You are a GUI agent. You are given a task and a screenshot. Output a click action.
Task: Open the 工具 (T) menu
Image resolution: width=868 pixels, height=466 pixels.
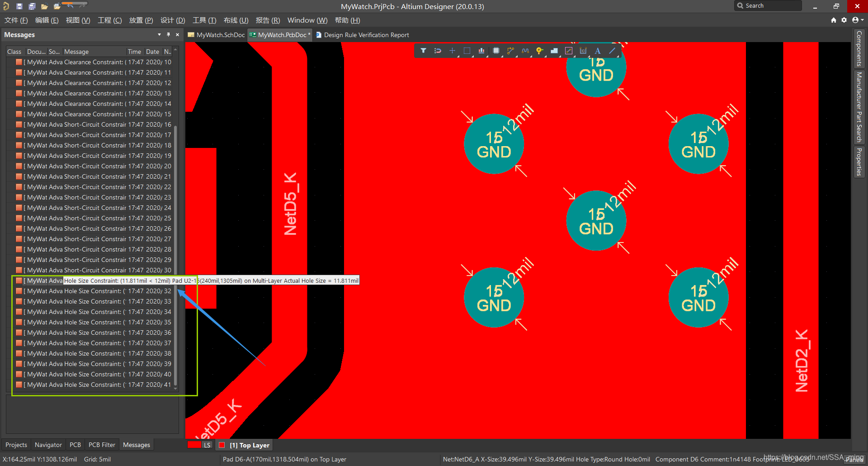[204, 20]
